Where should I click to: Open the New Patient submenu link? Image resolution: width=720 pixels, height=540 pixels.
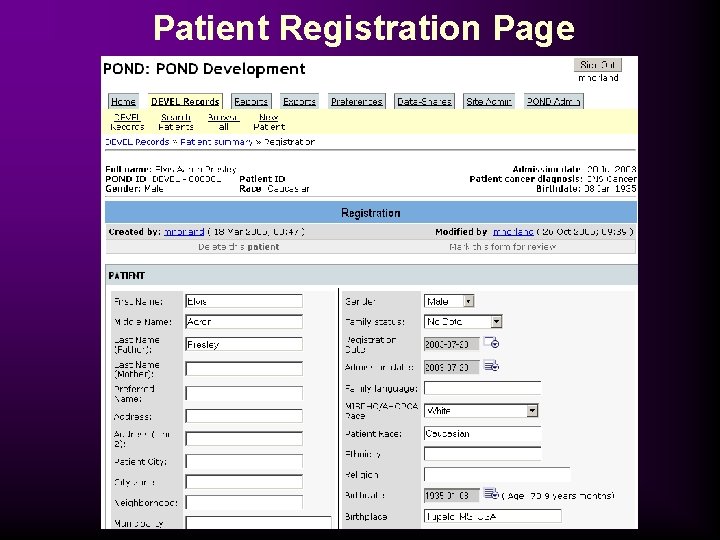pos(269,122)
